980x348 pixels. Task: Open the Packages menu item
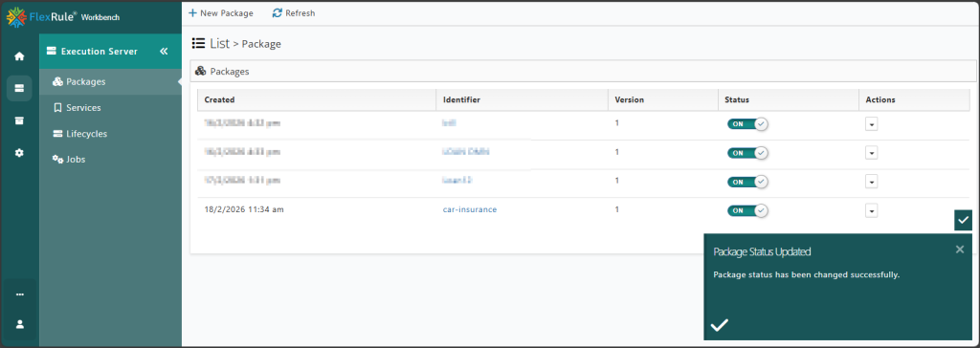tap(110, 81)
